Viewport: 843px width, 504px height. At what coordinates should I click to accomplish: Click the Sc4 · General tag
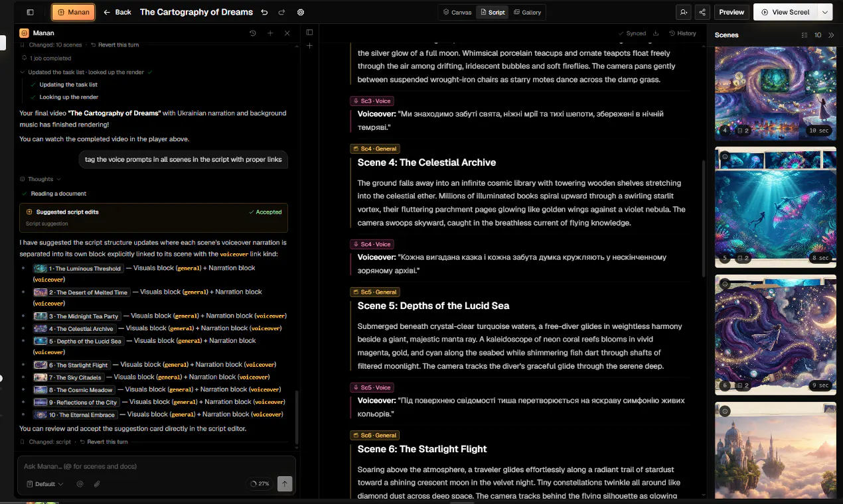[x=375, y=149]
